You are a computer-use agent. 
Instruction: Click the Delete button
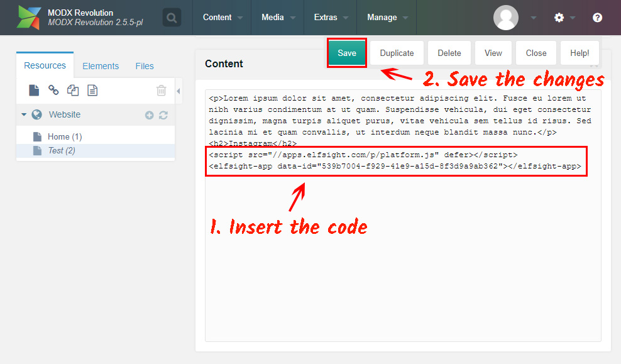pyautogui.click(x=449, y=53)
